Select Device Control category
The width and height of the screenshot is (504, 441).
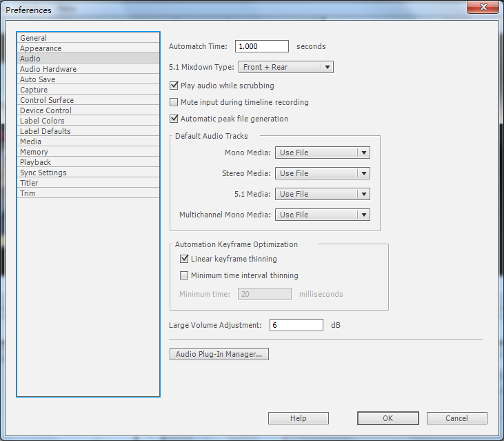click(x=88, y=110)
